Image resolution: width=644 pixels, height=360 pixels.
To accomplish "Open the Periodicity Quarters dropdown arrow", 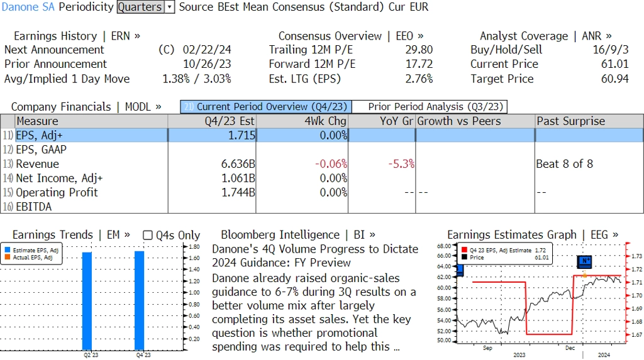I will click(x=170, y=7).
